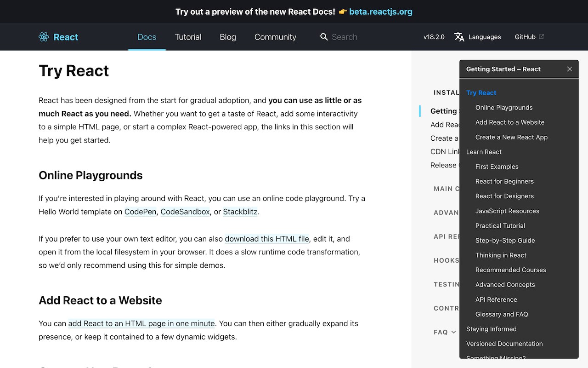This screenshot has height=368, width=588.
Task: Jump to Add React to a Website outline entry
Action: (x=510, y=122)
